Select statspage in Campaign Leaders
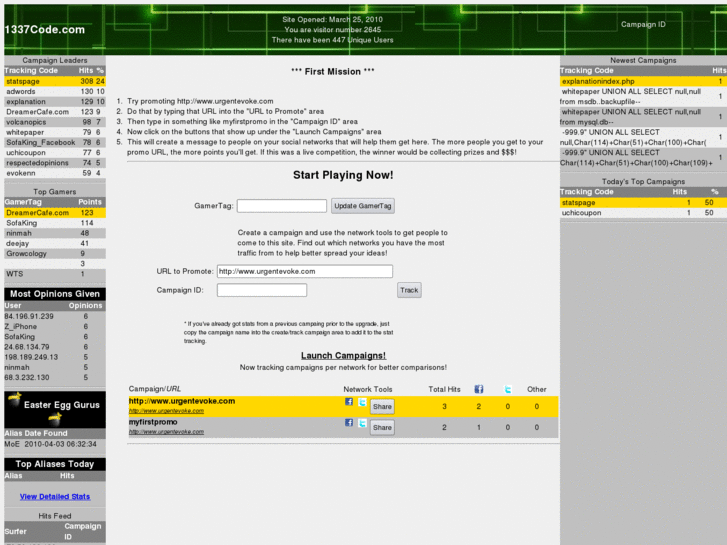 55,81
